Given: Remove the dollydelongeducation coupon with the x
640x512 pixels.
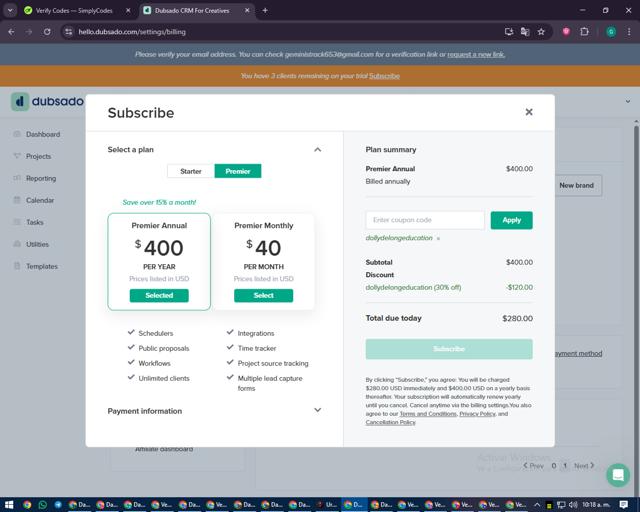Looking at the screenshot, I should pyautogui.click(x=438, y=238).
